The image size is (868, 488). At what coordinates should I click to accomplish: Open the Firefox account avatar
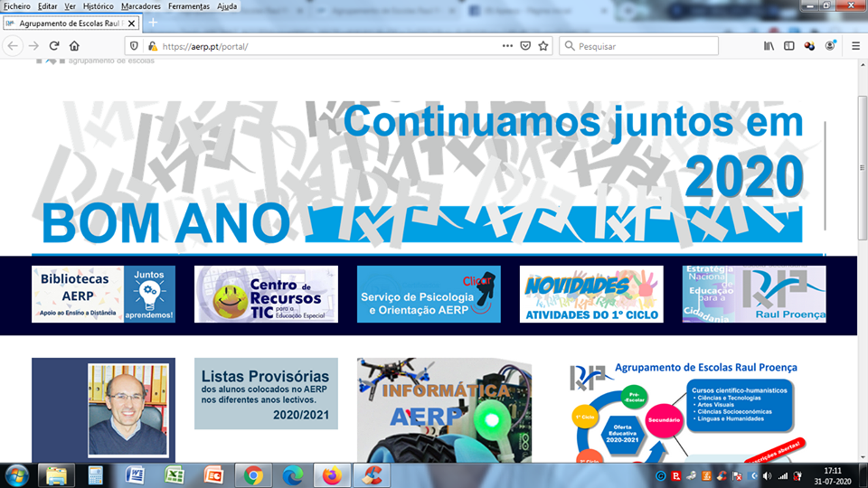click(830, 46)
